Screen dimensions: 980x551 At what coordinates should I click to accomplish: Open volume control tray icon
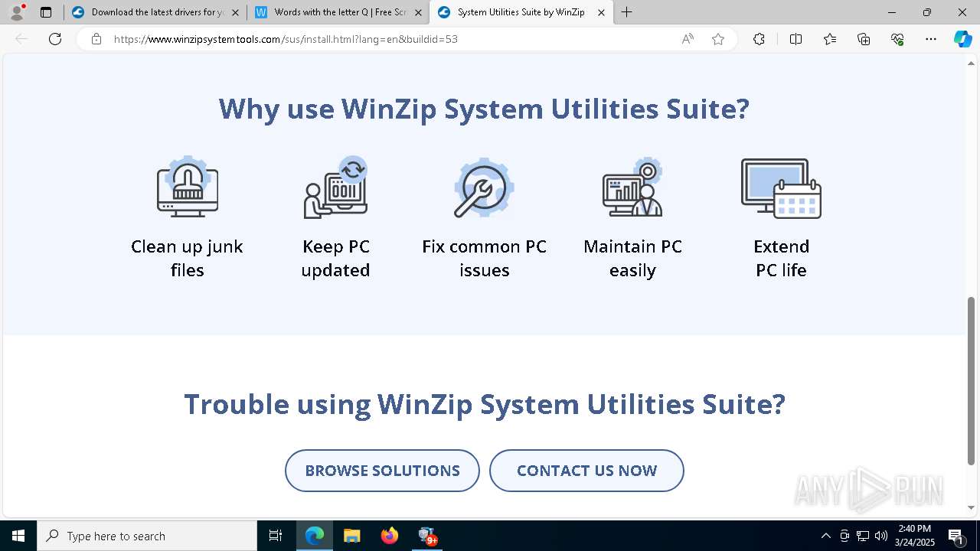(x=881, y=536)
